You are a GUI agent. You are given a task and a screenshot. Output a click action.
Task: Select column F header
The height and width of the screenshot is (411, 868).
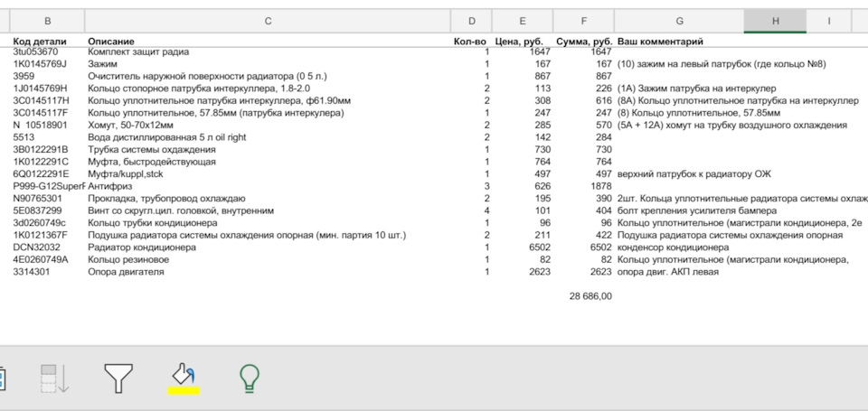(x=584, y=21)
